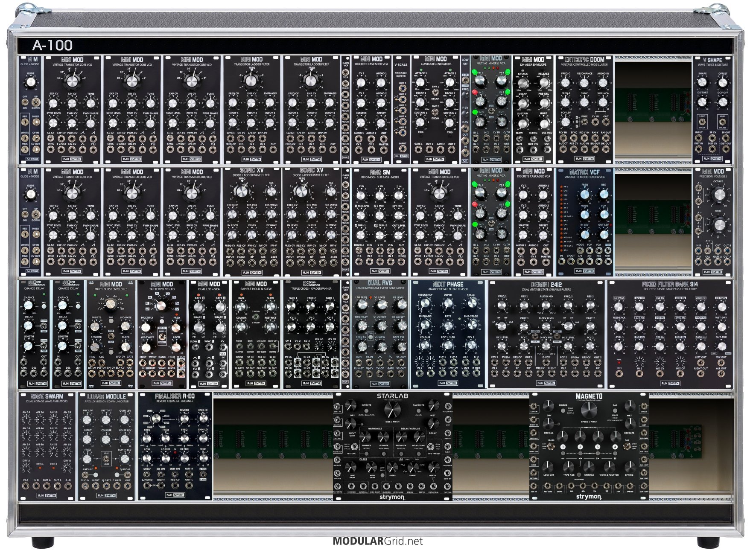The height and width of the screenshot is (550, 756).
Task: Click the strymon logo on Magneto
Action: (589, 497)
